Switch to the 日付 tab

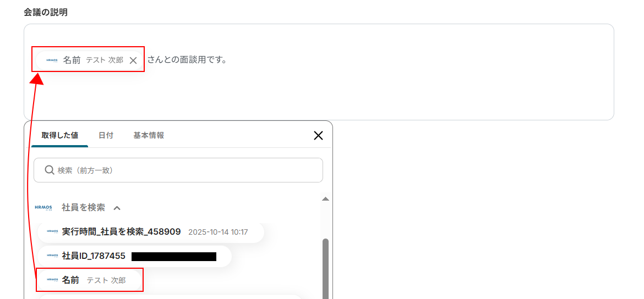pos(106,135)
